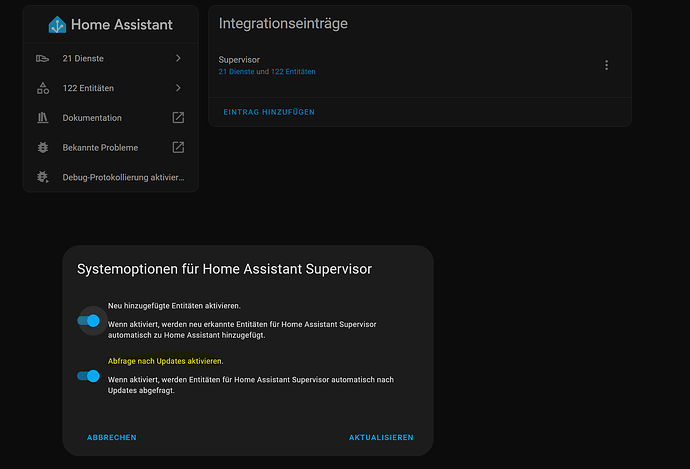This screenshot has height=469, width=690.
Task: Click the Home Assistant logo icon
Action: 57,25
